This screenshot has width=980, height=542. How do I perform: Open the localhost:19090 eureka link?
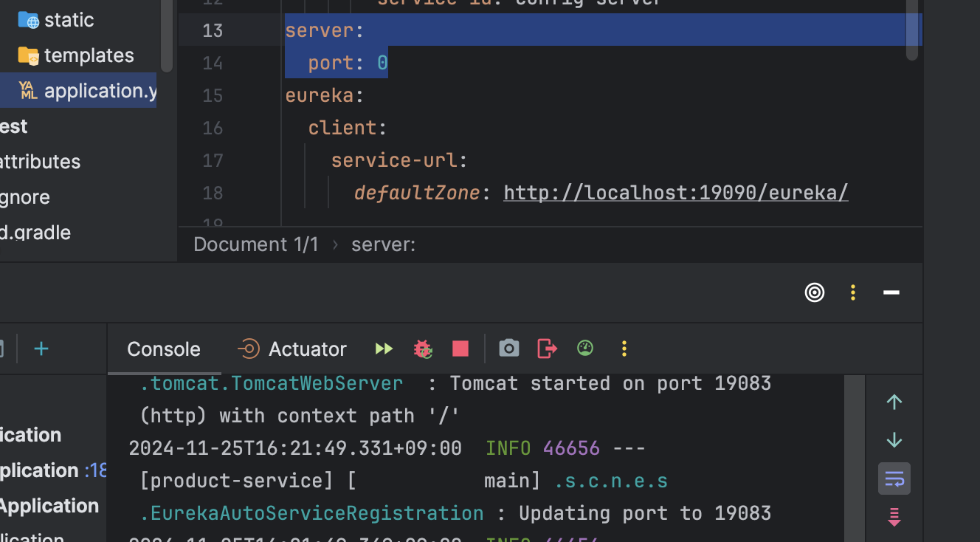tap(676, 193)
